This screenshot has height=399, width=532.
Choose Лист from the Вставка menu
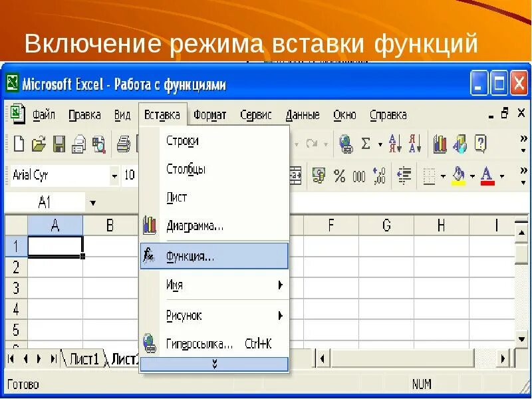(214, 197)
